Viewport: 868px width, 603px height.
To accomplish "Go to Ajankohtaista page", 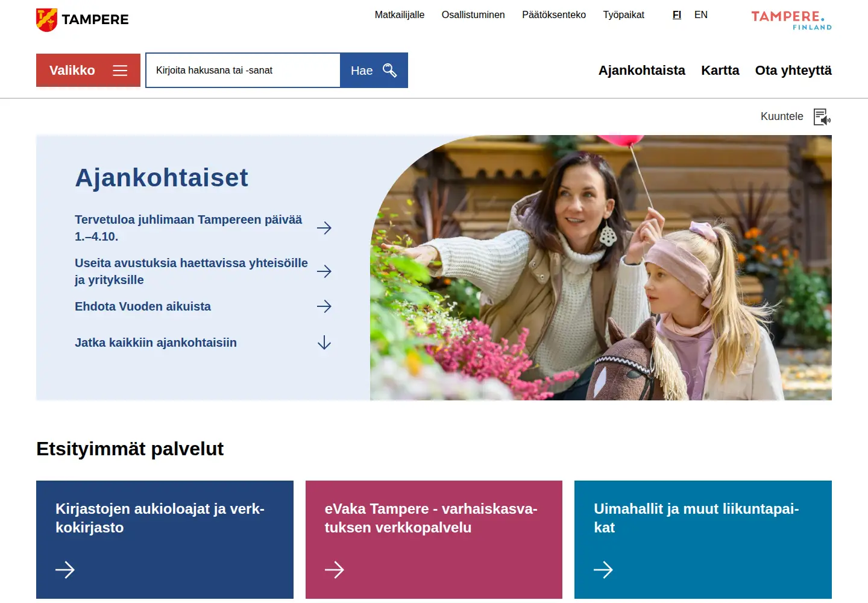I will (642, 71).
